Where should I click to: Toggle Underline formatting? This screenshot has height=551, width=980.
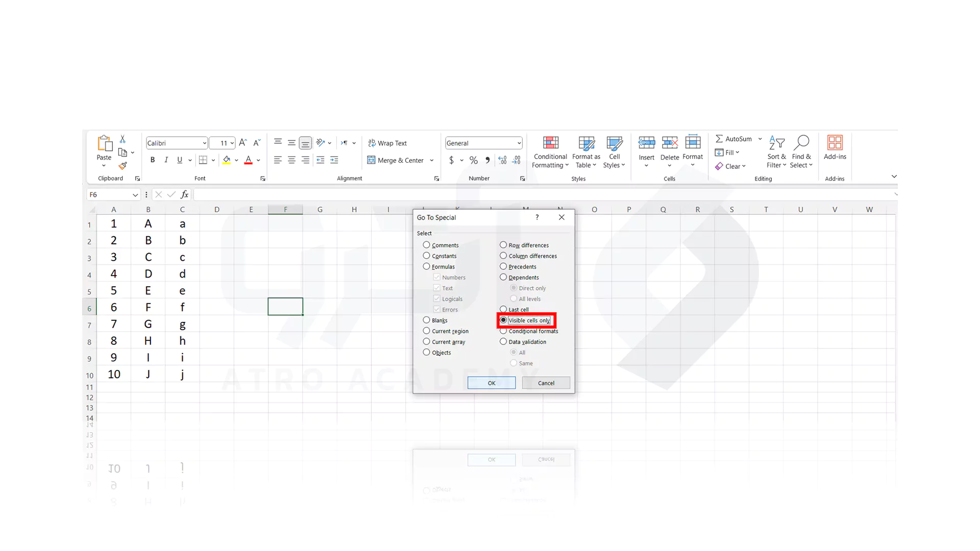[x=180, y=160]
